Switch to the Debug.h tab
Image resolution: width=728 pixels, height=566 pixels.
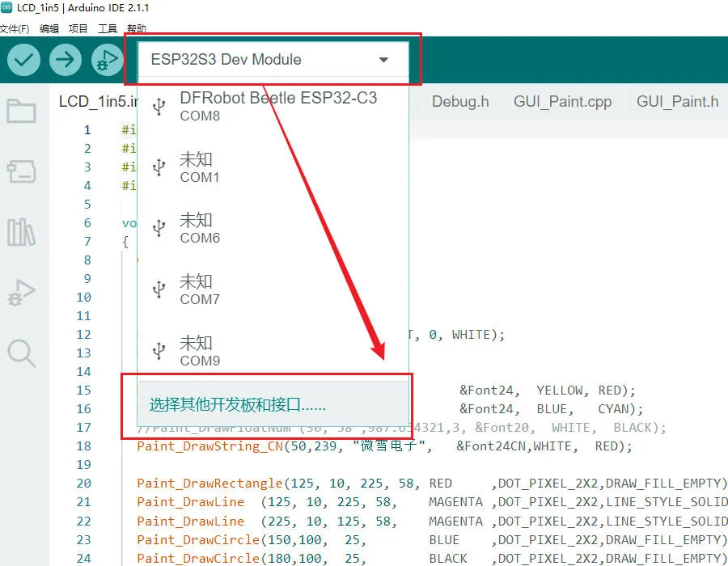click(x=460, y=102)
